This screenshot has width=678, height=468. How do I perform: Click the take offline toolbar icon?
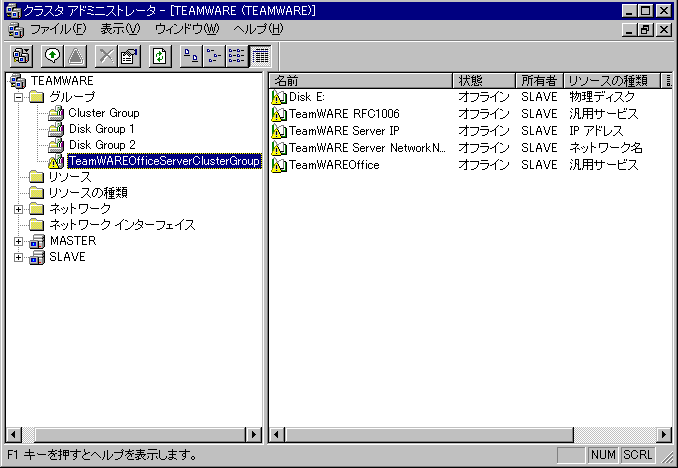pos(76,56)
